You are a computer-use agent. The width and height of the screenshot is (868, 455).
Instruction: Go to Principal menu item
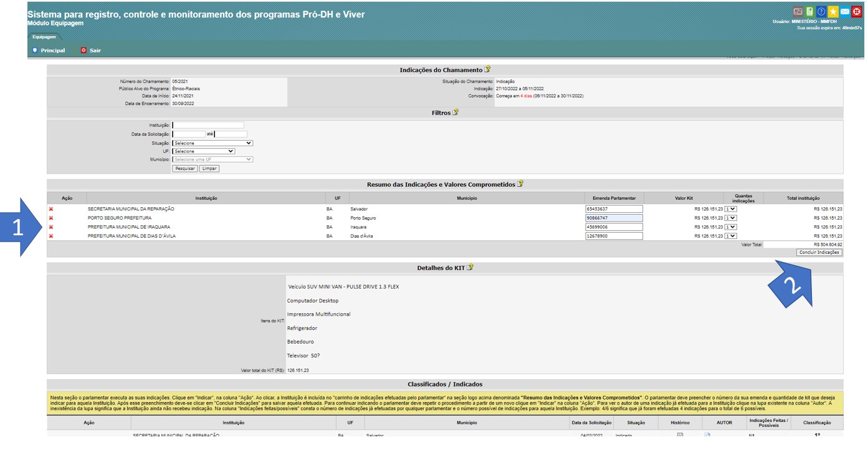[49, 50]
